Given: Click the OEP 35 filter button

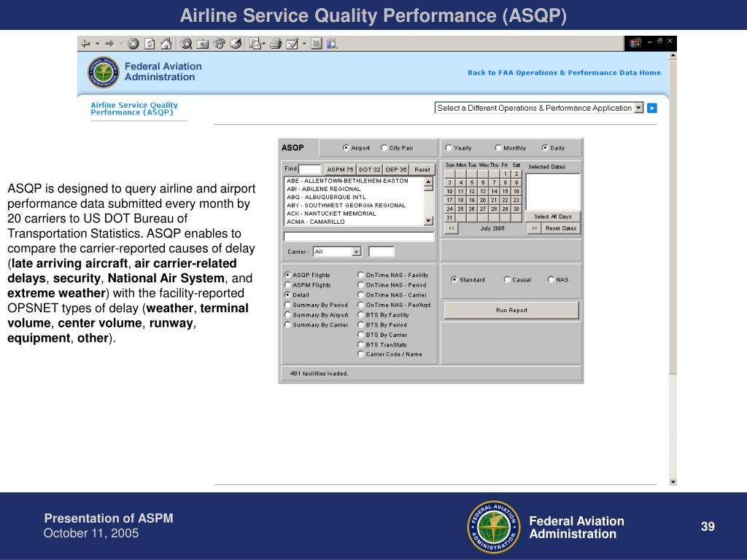Looking at the screenshot, I should click(396, 169).
